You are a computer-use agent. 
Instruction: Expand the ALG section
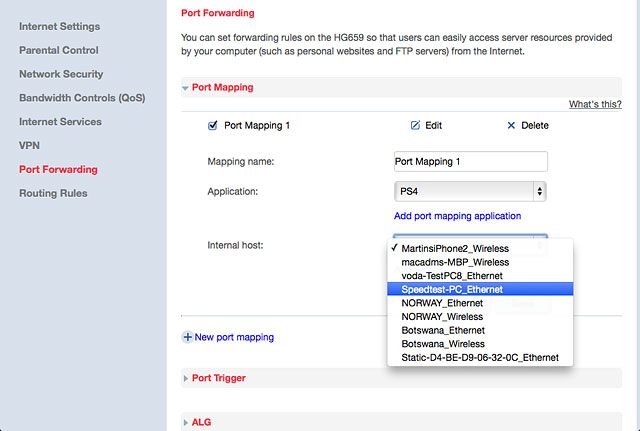point(186,422)
